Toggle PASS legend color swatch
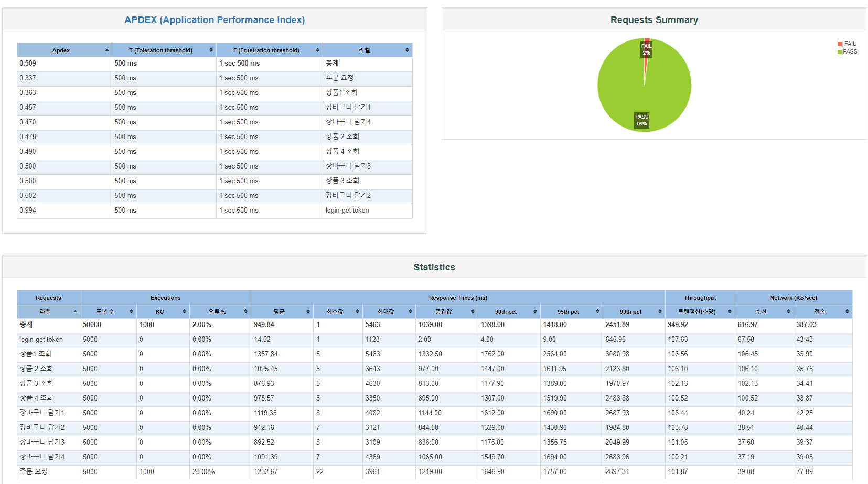Viewport: 868px width, 484px height. point(840,52)
